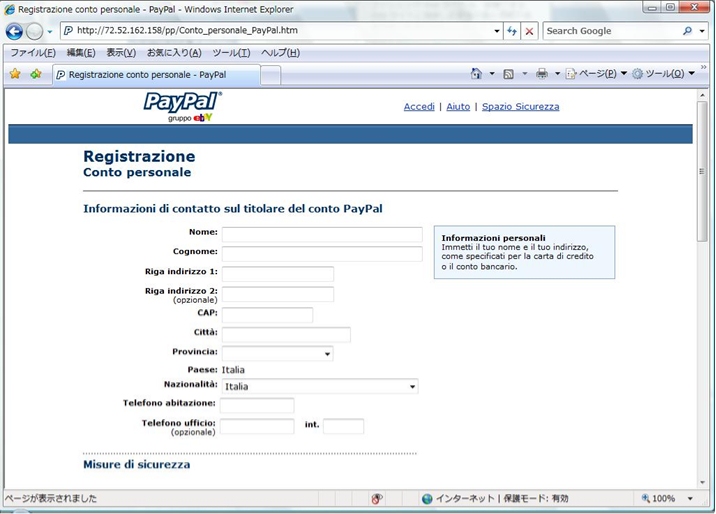Open the ファイル(F) menu

[x=32, y=53]
